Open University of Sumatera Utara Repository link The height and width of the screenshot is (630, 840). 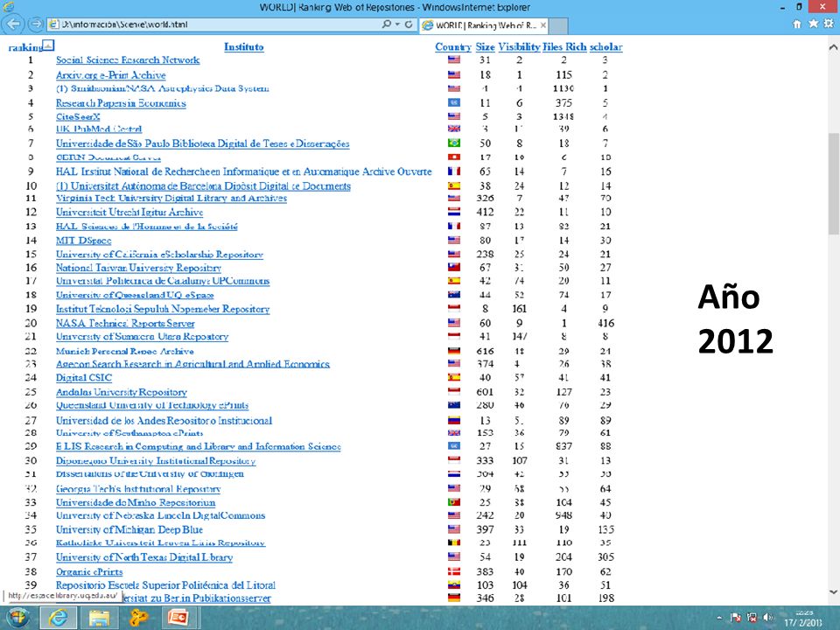(143, 336)
